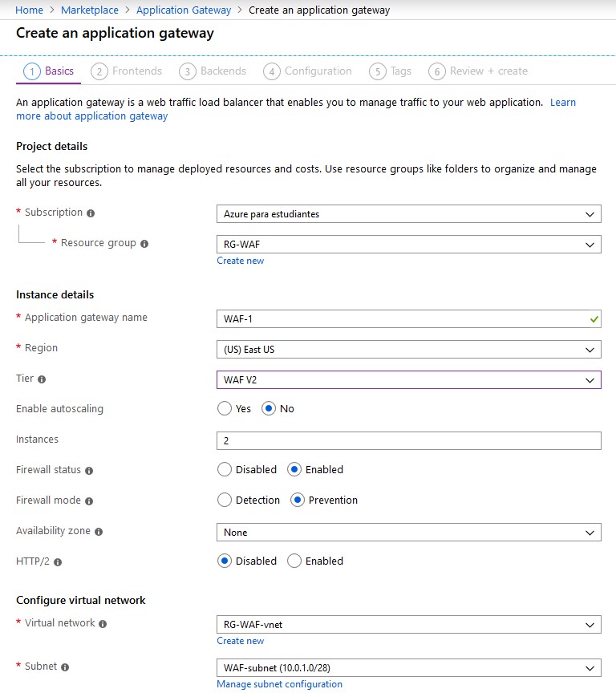
Task: Open the Subscription dropdown
Action: click(x=408, y=214)
